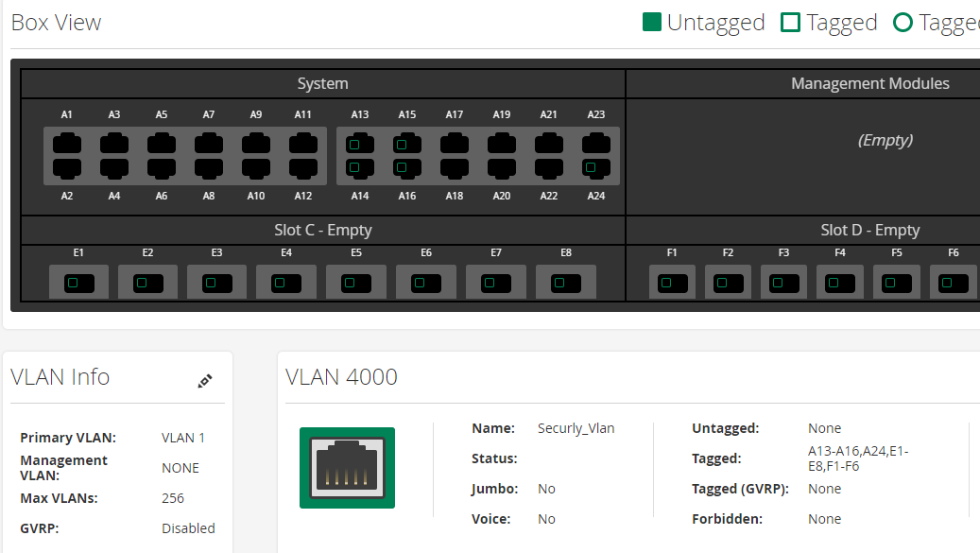The height and width of the screenshot is (553, 980).
Task: Collapse the System slot header
Action: coord(322,83)
